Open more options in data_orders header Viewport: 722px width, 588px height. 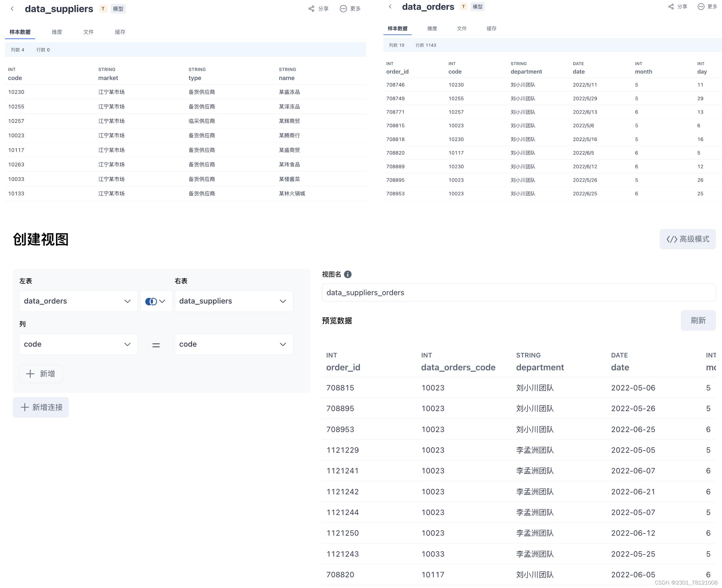tap(708, 6)
